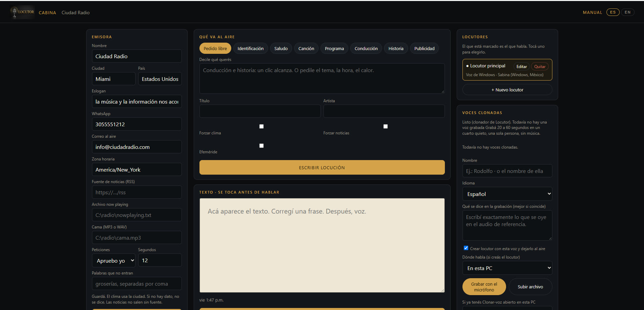Select the Publicidad tab
Screen dimensions: 644x310
coord(424,48)
